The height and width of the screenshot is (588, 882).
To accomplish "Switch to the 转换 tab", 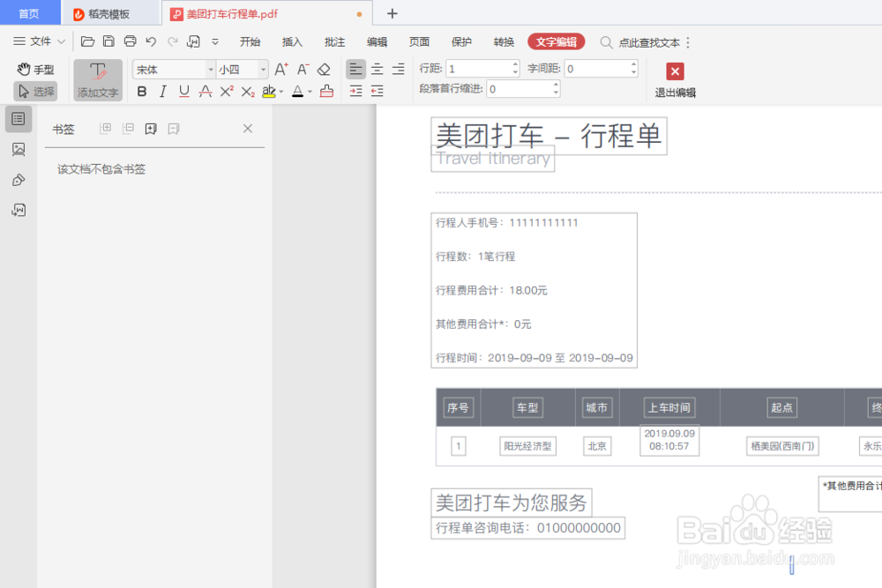I will click(504, 41).
